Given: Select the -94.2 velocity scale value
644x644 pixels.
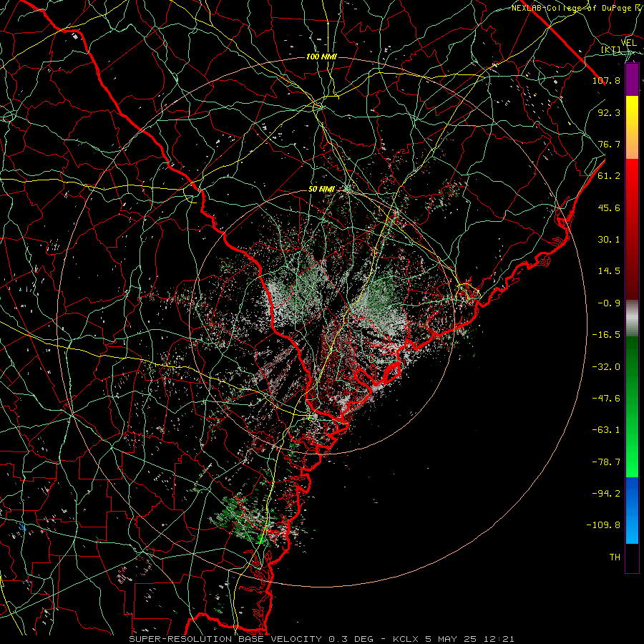Looking at the screenshot, I should 606,494.
